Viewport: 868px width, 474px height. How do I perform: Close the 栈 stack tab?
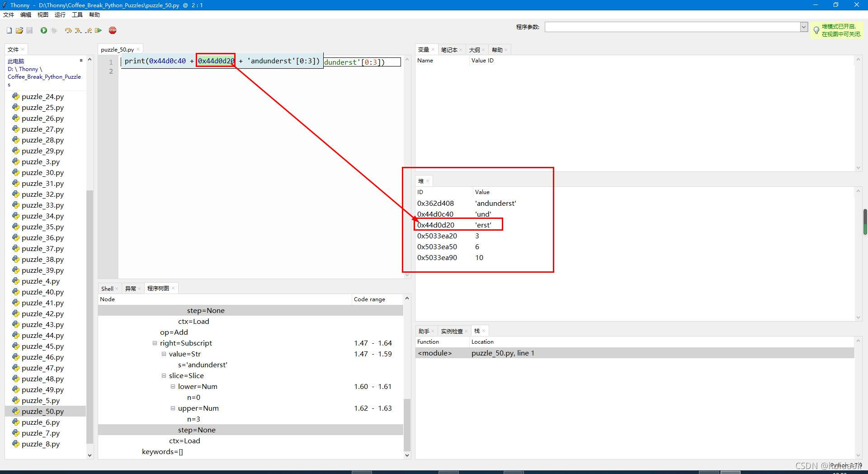[x=483, y=331]
